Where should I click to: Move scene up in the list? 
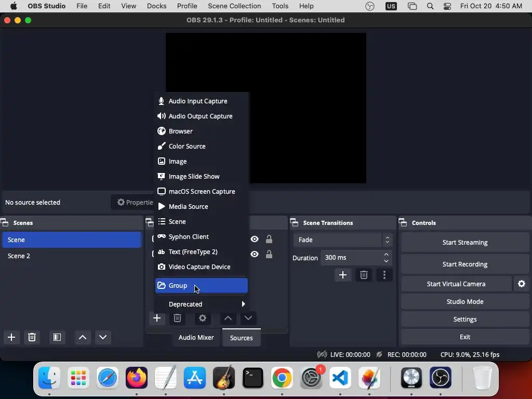click(x=83, y=337)
